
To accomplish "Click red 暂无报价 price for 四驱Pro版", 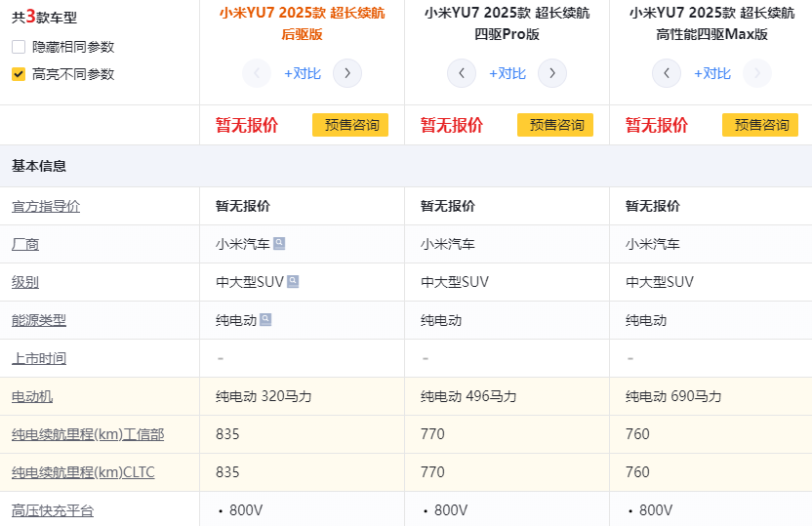I will coord(452,125).
